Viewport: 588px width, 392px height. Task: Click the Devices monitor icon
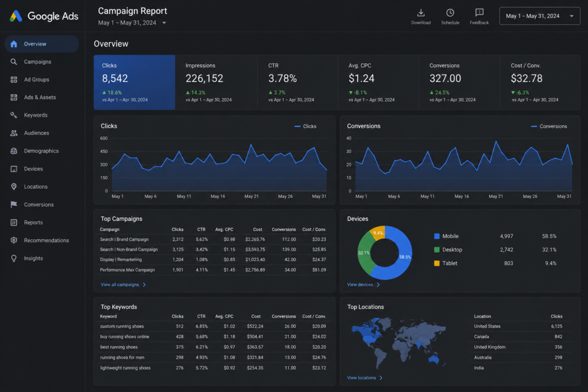pos(14,169)
